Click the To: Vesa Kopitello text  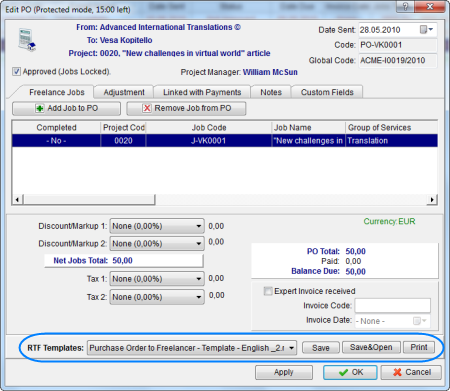click(x=119, y=40)
